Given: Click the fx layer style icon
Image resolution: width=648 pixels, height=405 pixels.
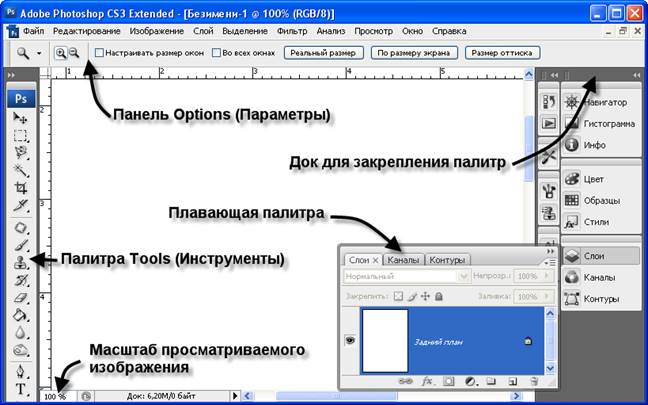Looking at the screenshot, I should click(427, 381).
